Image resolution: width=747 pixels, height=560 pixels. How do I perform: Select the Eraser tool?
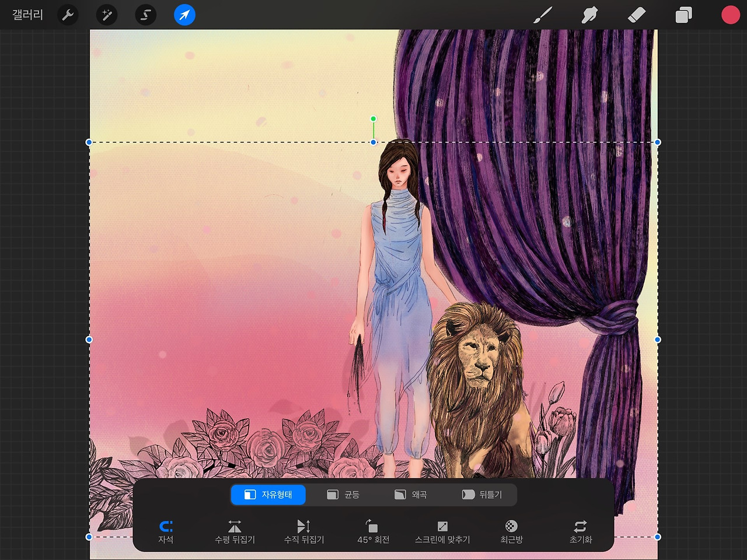tap(636, 15)
